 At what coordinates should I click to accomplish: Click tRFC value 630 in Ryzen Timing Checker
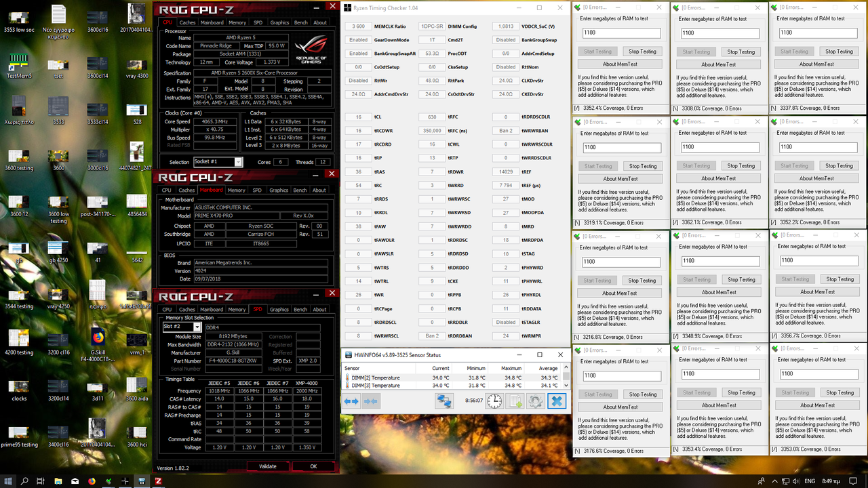[x=432, y=117]
